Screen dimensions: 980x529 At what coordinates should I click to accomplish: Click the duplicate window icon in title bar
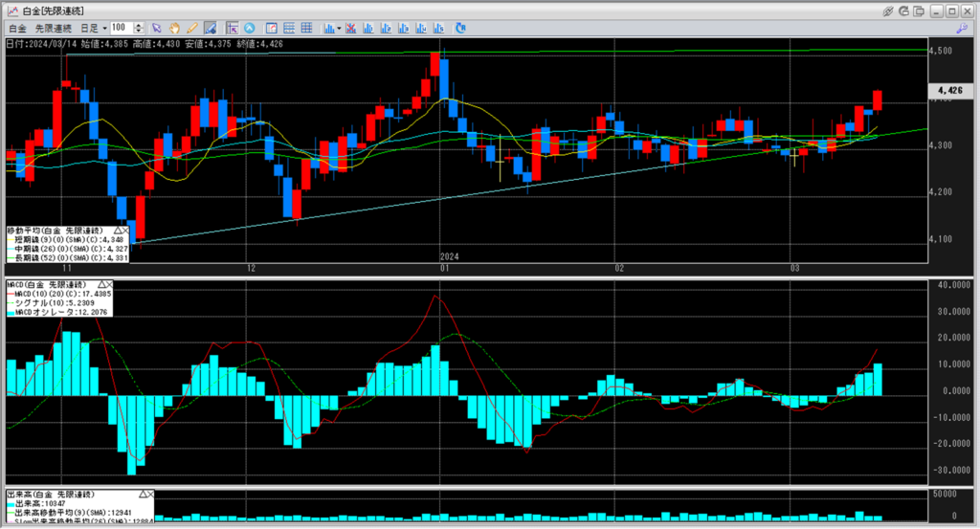[x=919, y=11]
